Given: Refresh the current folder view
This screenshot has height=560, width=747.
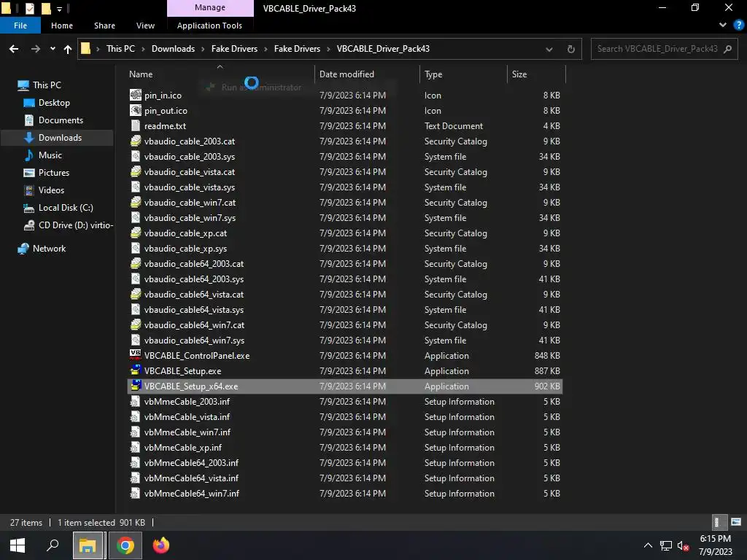Looking at the screenshot, I should click(570, 49).
